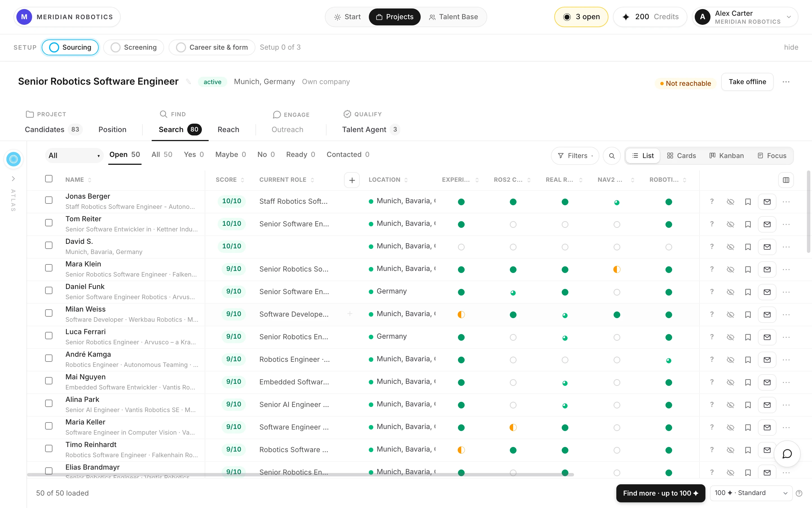812x508 pixels.
Task: Click Find more up to 100
Action: [660, 493]
